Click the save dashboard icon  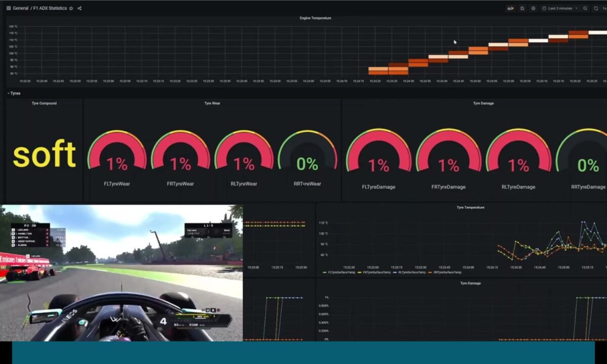(521, 8)
